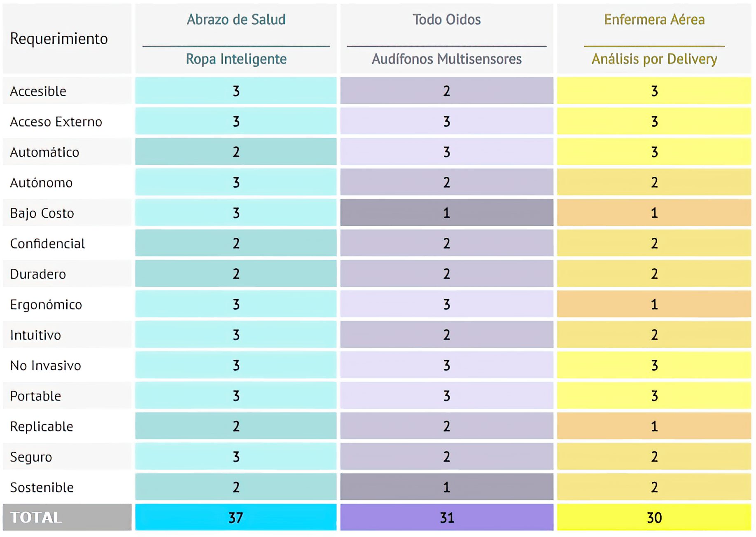Click No Invasivo value under Enfermera Aérea
756x537 pixels.
[x=654, y=365]
